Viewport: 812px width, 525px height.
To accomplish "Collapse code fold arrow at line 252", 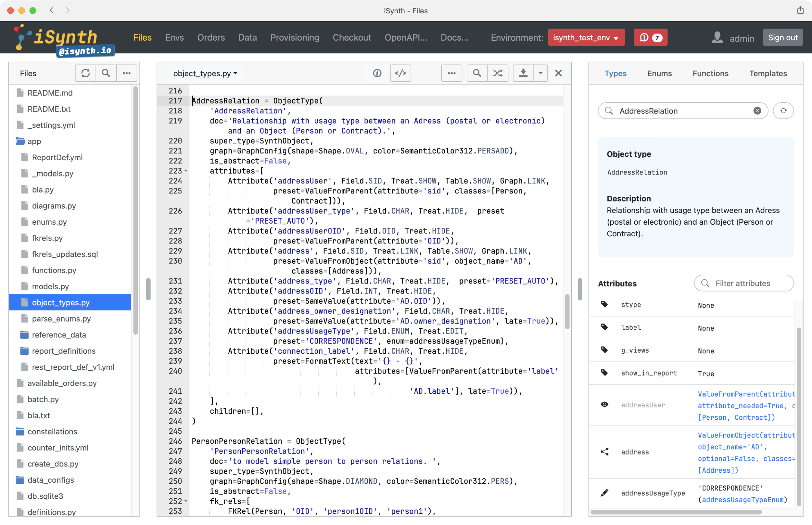I will pyautogui.click(x=186, y=501).
